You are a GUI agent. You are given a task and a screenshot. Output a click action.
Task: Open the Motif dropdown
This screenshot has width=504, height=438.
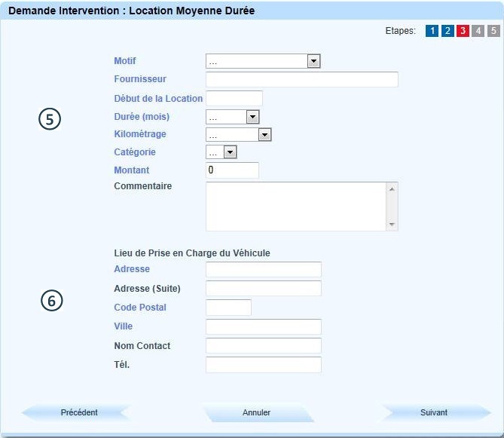(x=263, y=61)
